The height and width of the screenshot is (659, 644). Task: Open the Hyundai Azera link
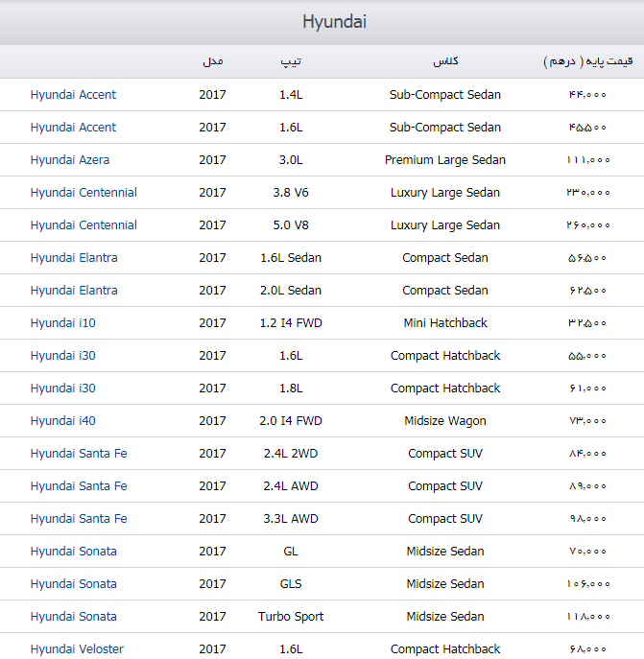coord(70,159)
